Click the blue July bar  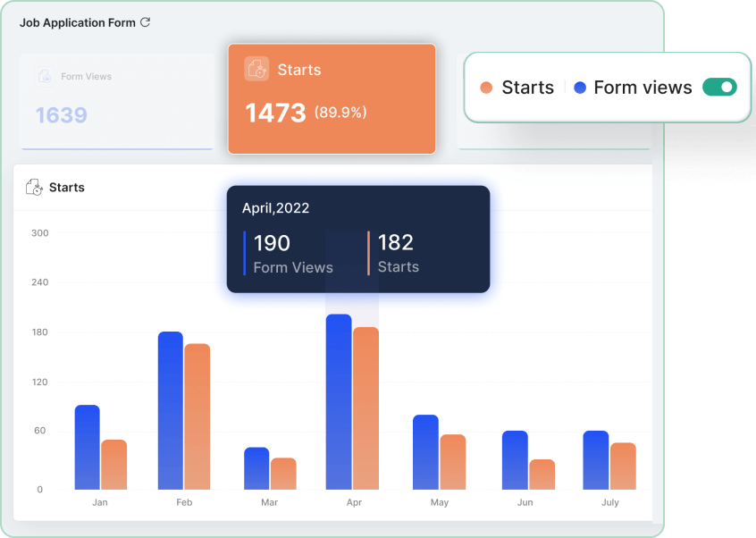coord(595,460)
